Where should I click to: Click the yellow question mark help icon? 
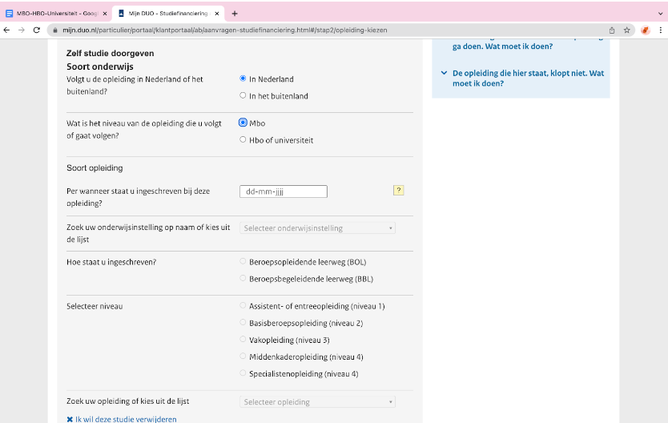tap(399, 190)
